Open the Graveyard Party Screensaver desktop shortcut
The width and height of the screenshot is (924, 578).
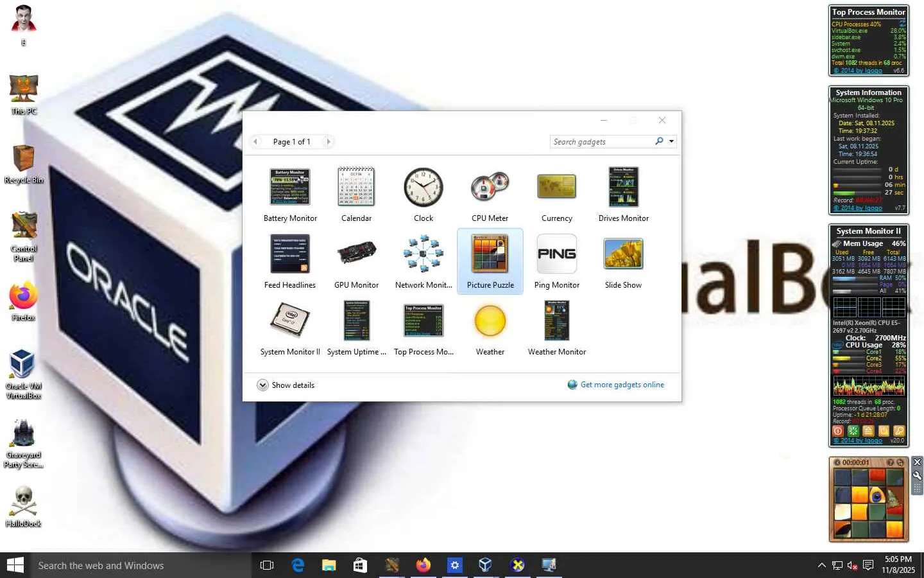pos(24,443)
